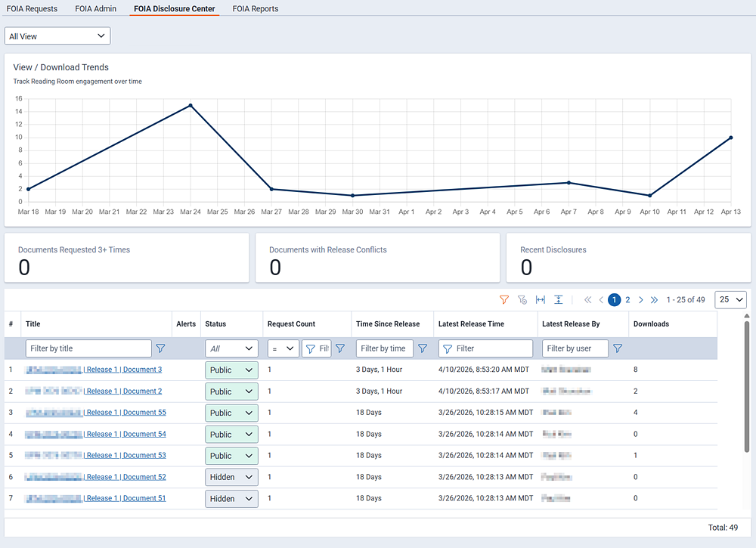Screen dimensions: 756x548
Task: Advance to next page chevron
Action: [640, 299]
